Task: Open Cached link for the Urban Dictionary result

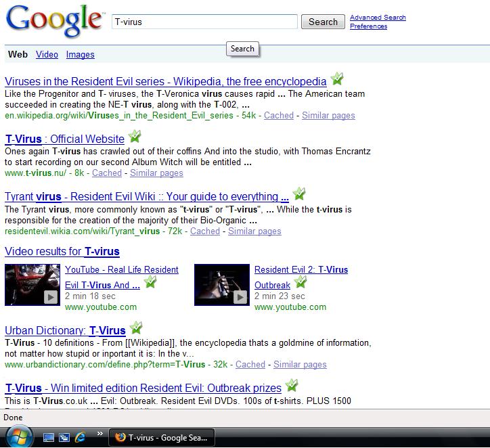Action: click(x=250, y=365)
